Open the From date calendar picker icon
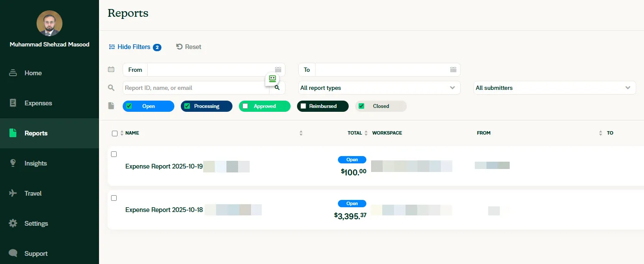 tap(278, 70)
